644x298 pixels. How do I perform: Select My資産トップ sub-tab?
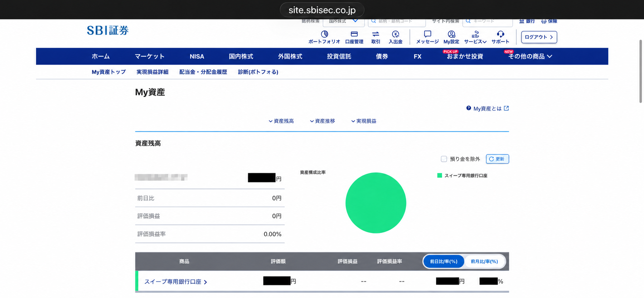tap(109, 72)
